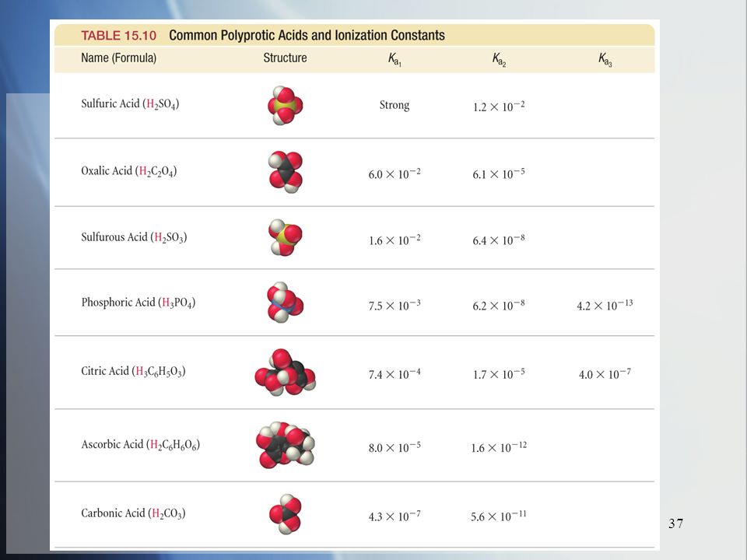Select the 'TABLE 15.10' title label
The image size is (747, 560).
click(118, 36)
